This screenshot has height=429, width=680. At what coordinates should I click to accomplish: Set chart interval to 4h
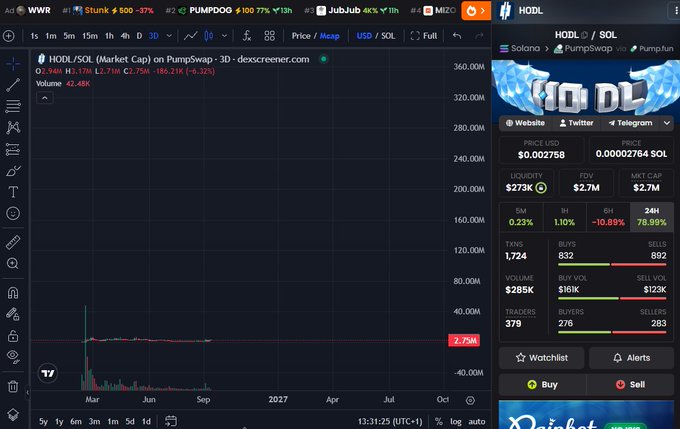[x=125, y=36]
